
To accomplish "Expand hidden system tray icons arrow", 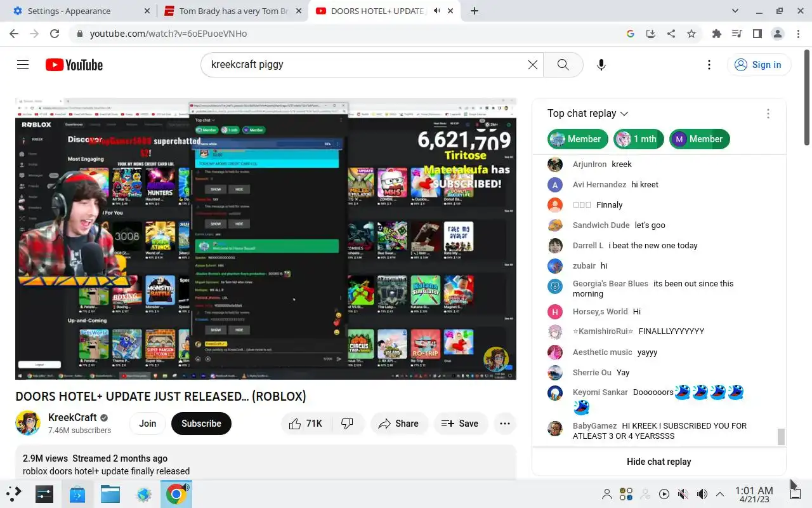I will (x=720, y=494).
